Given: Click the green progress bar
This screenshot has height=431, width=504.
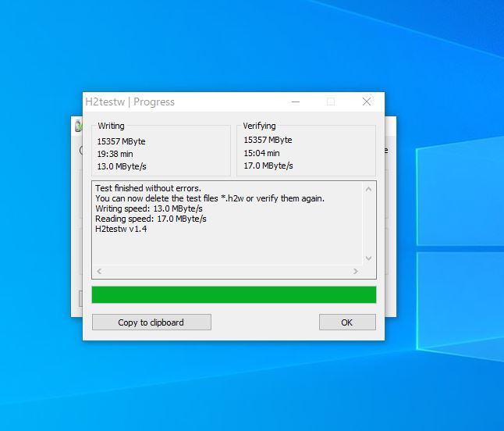Looking at the screenshot, I should tap(234, 294).
